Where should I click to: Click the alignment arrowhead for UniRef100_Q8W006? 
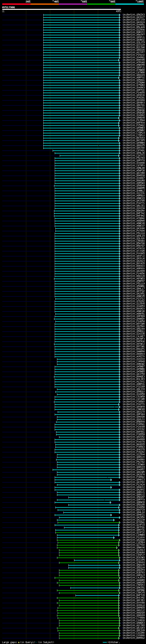pos(117,548)
